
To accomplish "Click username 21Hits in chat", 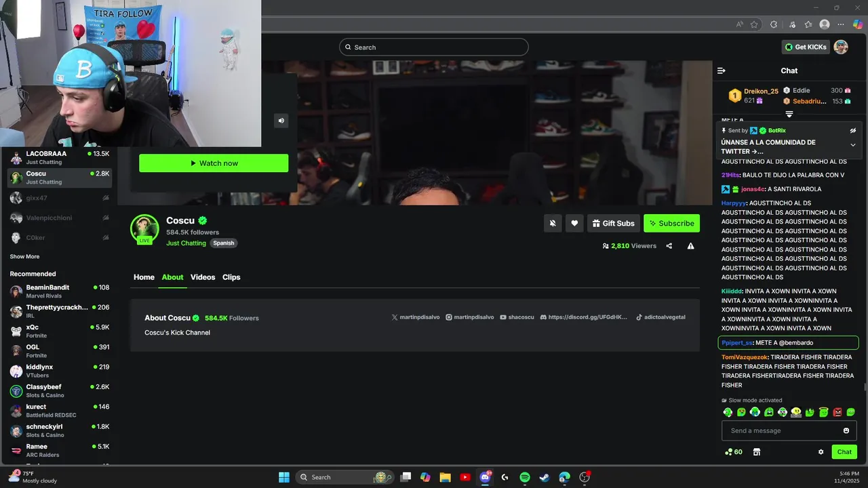I will [x=730, y=175].
